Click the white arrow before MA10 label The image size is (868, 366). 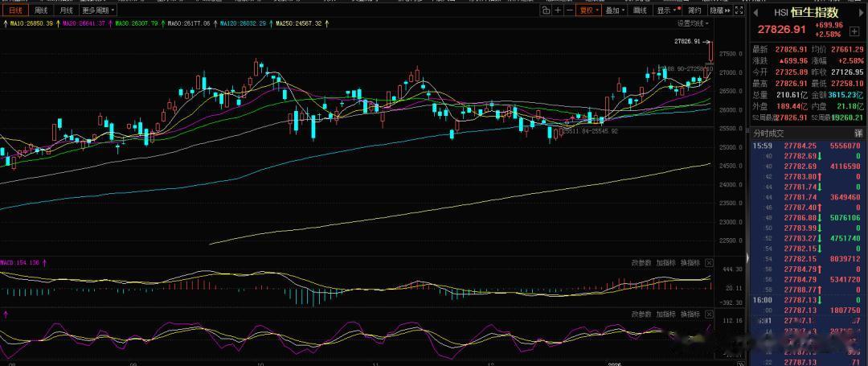6,23
